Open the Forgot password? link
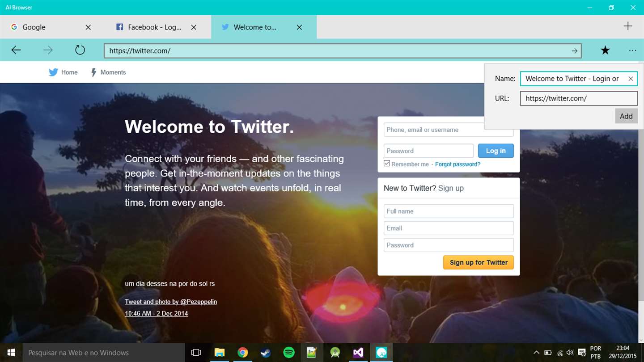Image resolution: width=644 pixels, height=362 pixels. click(458, 164)
